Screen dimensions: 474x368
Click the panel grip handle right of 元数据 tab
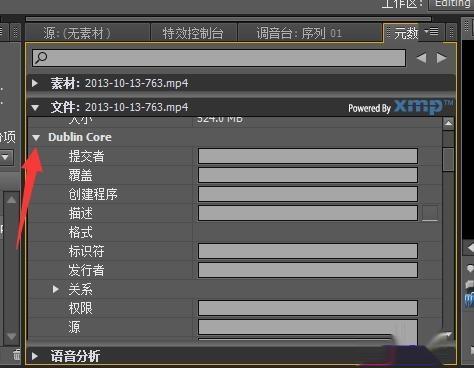(451, 32)
